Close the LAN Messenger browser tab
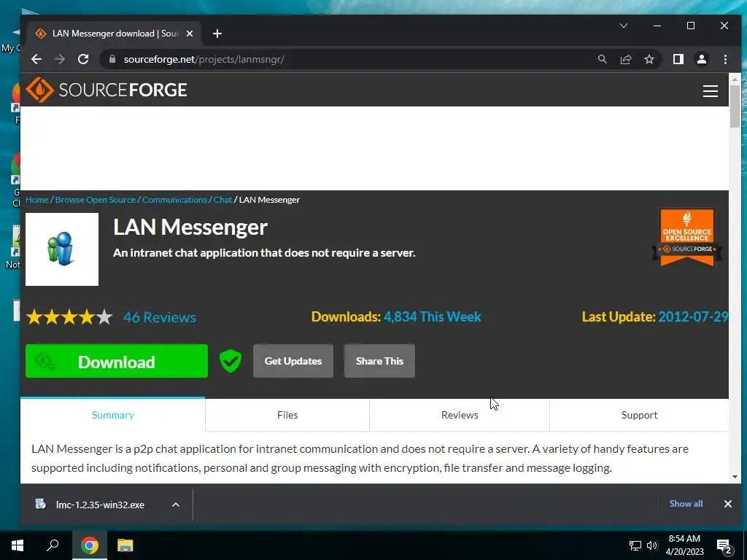This screenshot has width=747, height=560. (189, 34)
